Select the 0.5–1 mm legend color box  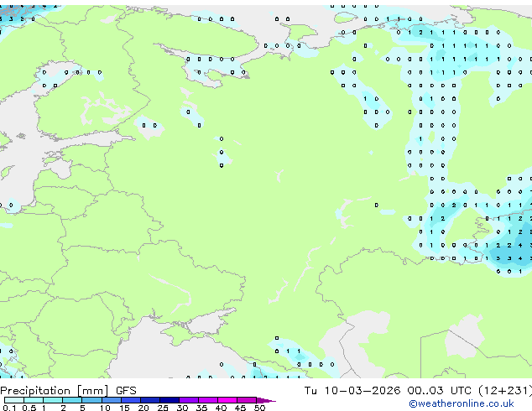[34, 400]
